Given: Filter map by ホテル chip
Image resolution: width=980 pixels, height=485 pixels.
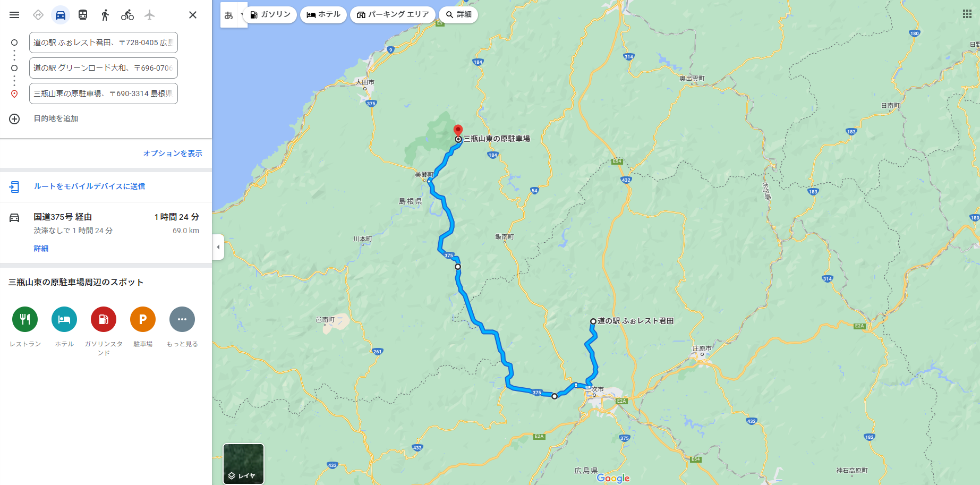Looking at the screenshot, I should [323, 14].
